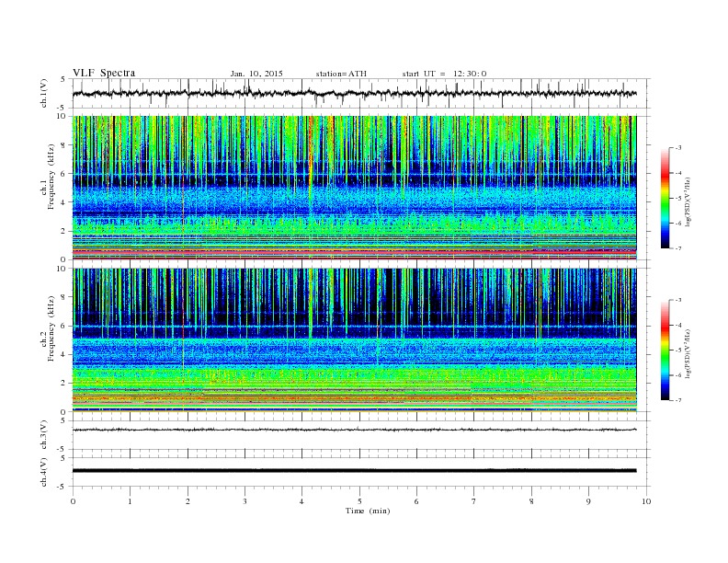Click the 'ch.2 Frequency (kHz)' axis label
The image size is (728, 563).
coord(47,327)
